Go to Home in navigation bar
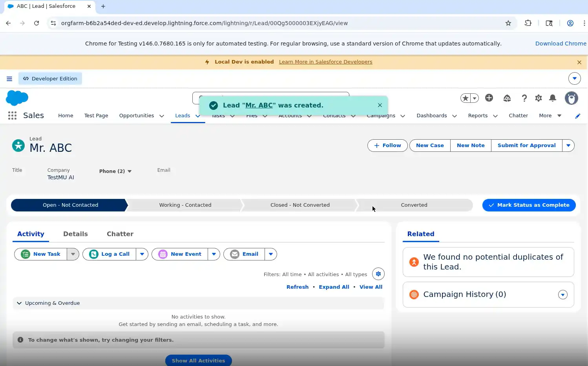 (x=66, y=116)
